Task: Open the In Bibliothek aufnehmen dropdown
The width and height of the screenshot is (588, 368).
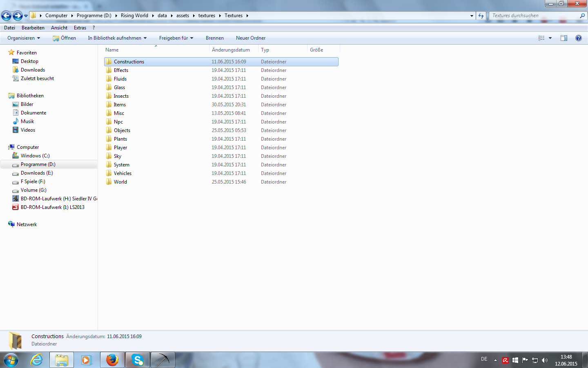Action: click(x=117, y=38)
